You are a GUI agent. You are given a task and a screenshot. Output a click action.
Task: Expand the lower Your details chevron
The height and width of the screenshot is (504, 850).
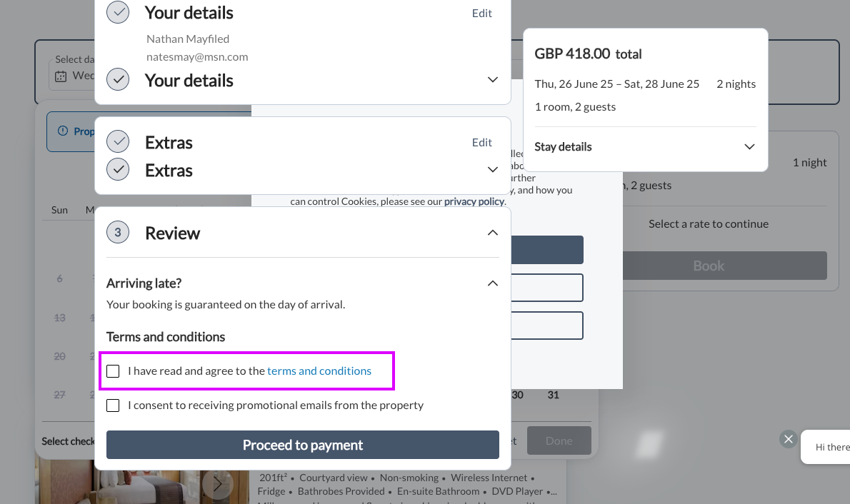click(x=492, y=80)
